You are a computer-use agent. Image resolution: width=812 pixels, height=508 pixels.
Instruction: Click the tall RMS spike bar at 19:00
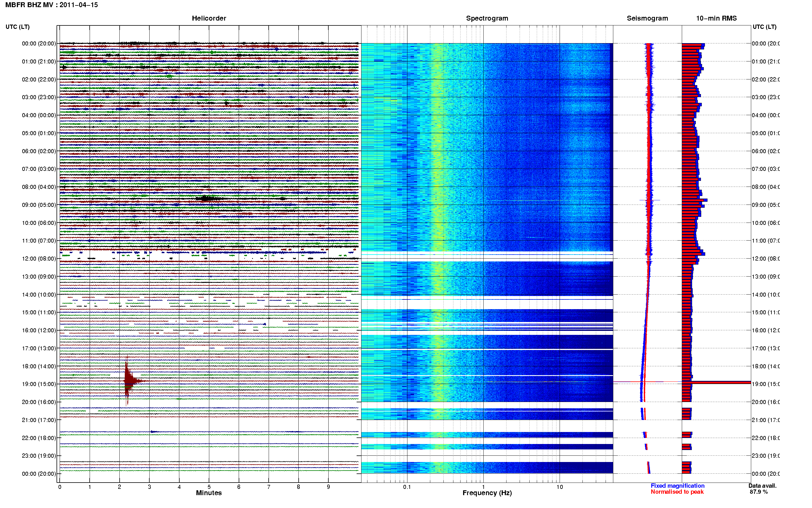click(x=716, y=382)
